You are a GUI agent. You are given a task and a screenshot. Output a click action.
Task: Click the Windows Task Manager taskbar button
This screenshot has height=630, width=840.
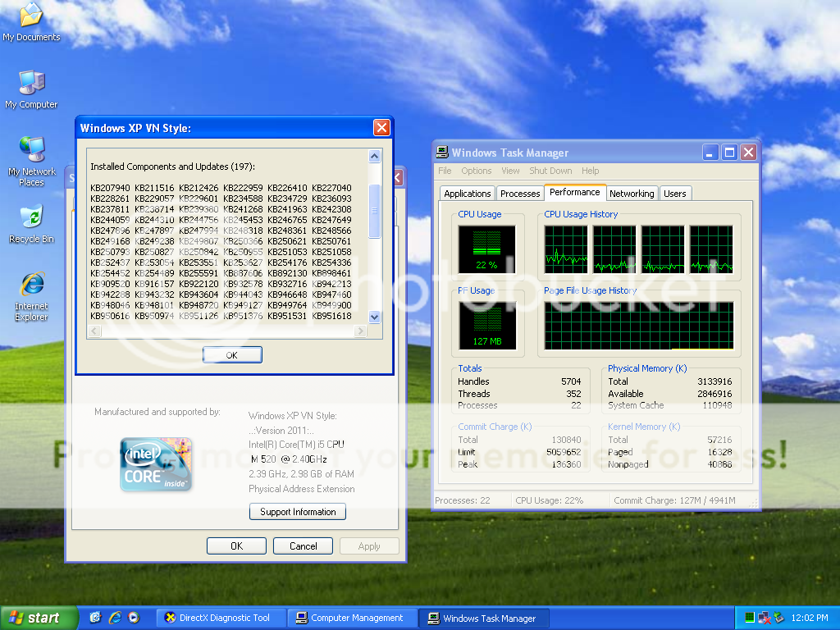(x=484, y=618)
